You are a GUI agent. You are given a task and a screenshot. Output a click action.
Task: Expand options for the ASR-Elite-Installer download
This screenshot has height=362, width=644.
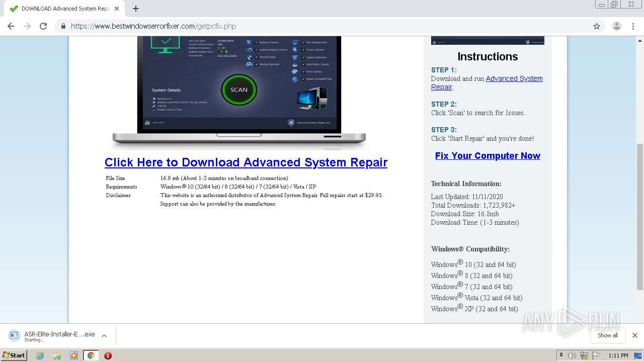104,336
